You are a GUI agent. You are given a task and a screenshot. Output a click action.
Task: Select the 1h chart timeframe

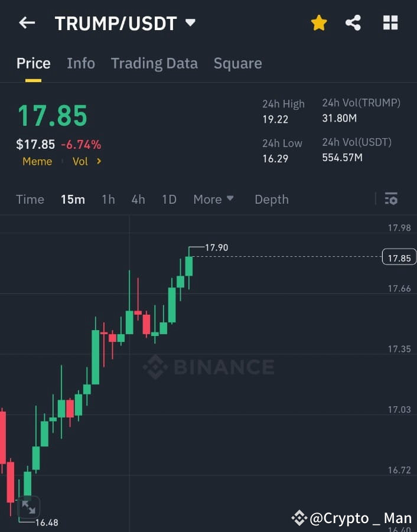(x=108, y=200)
